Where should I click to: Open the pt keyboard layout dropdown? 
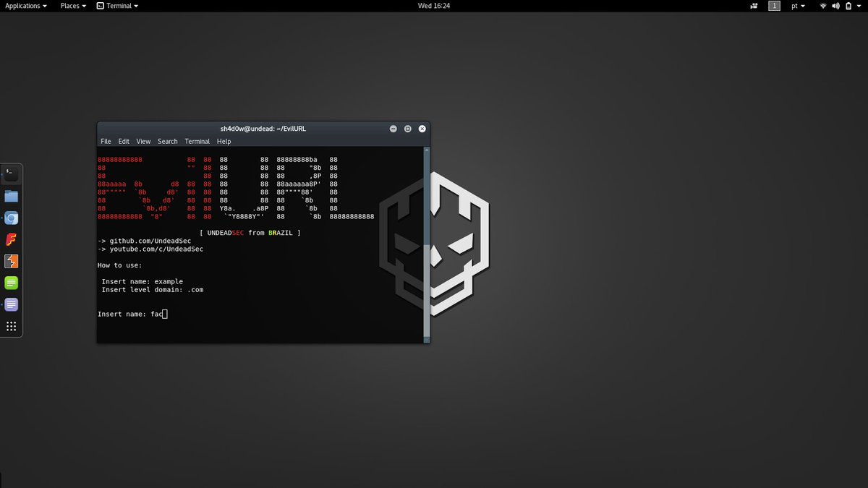(799, 6)
